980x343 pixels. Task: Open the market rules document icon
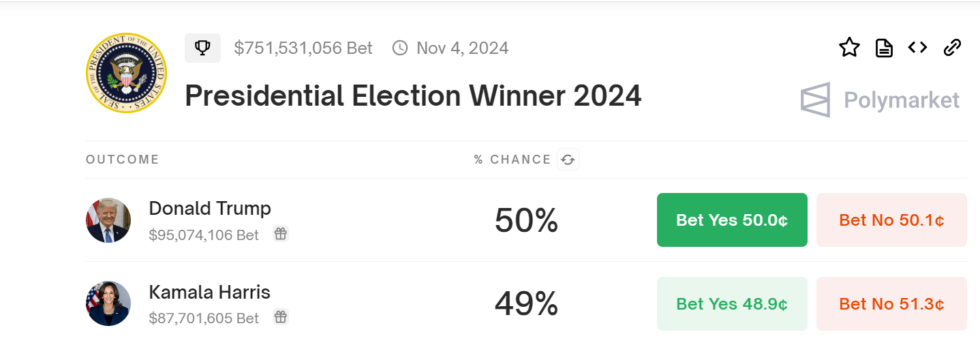[884, 48]
